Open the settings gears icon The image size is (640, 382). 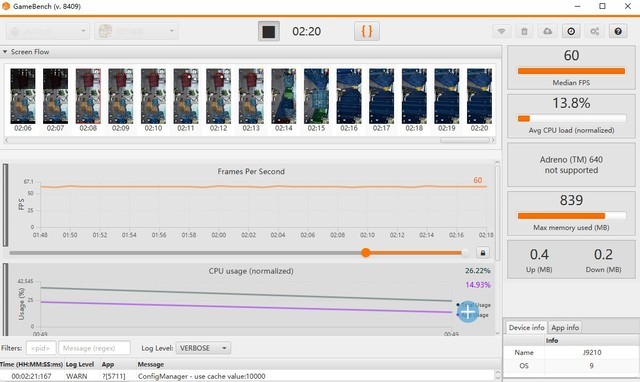pyautogui.click(x=594, y=31)
